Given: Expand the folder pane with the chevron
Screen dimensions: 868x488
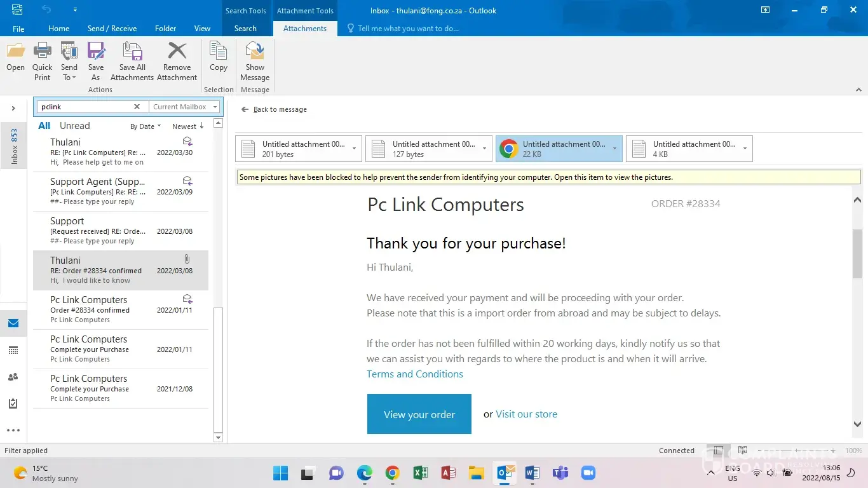Looking at the screenshot, I should tap(13, 108).
